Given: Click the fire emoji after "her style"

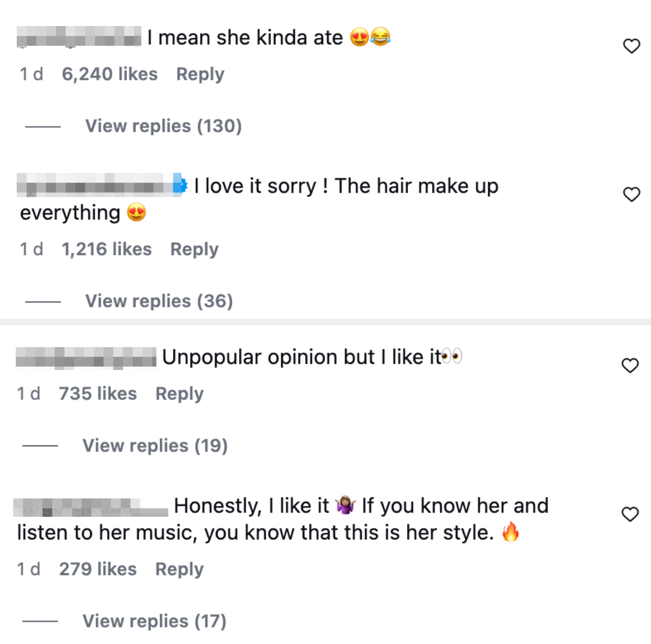Looking at the screenshot, I should coord(511,532).
